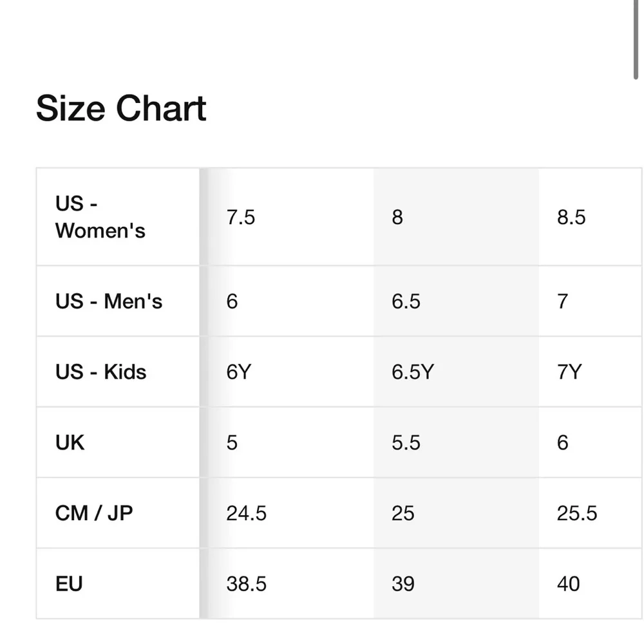Select the US - Women's row label

100,217
